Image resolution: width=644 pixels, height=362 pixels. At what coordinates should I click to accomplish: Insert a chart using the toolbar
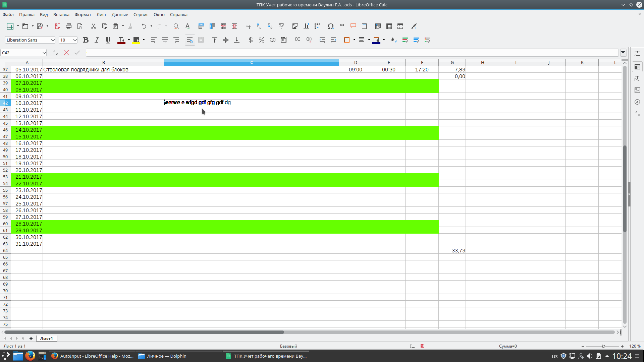coord(306,26)
